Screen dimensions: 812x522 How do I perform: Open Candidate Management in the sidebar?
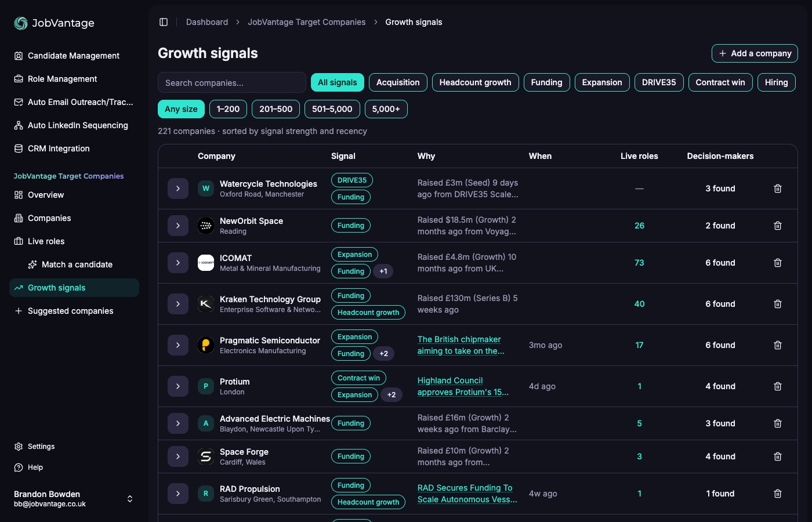click(x=74, y=56)
